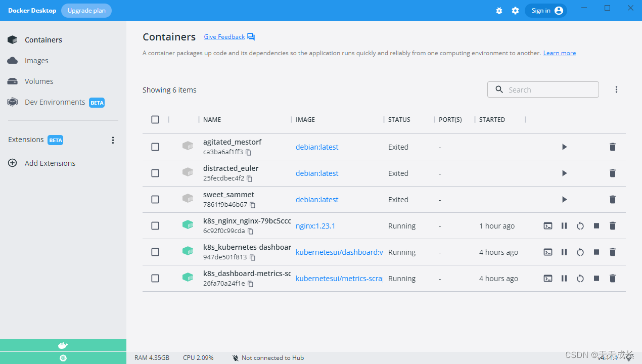Screen dimensions: 642x364
Task: Stop the k8s_dashboard-metrics container
Action: pyautogui.click(x=597, y=279)
